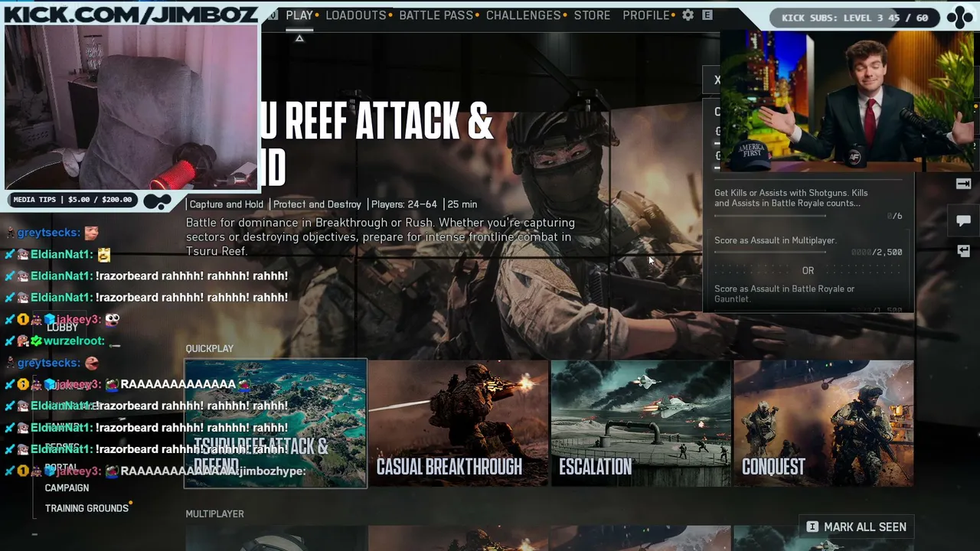980x551 pixels.
Task: Select Tsuru Reef Attack & Defend quickplay card
Action: pos(276,423)
